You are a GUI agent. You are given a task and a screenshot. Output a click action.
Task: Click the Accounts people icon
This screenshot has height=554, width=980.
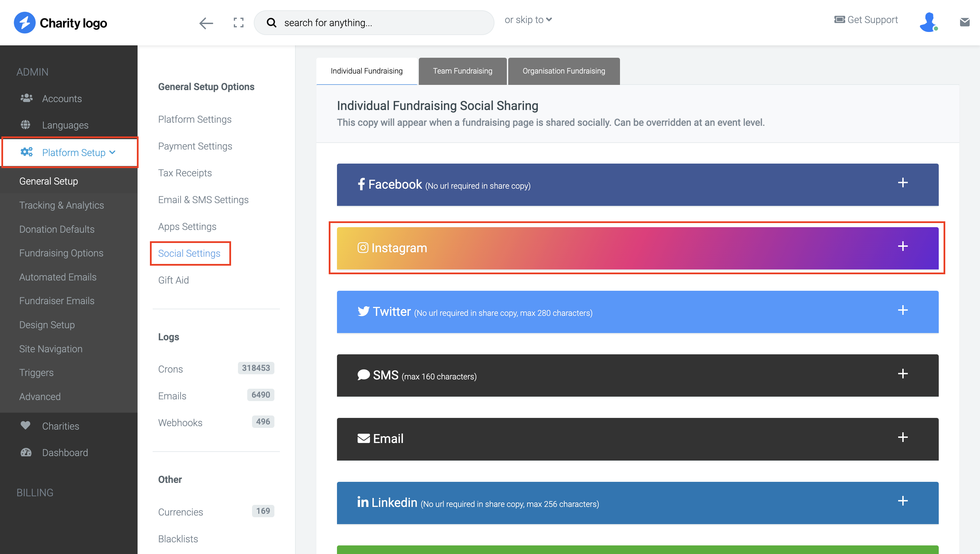coord(26,98)
